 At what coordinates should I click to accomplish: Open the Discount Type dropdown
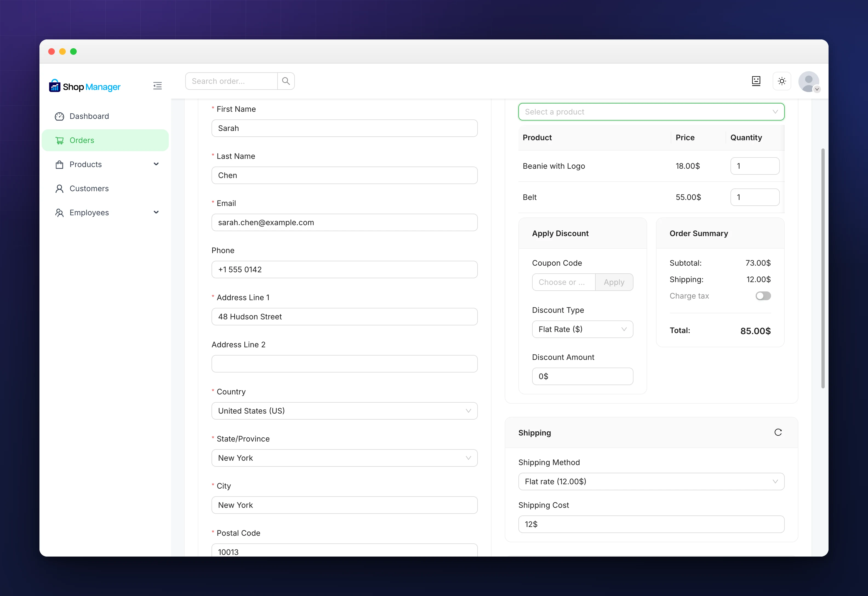point(582,329)
